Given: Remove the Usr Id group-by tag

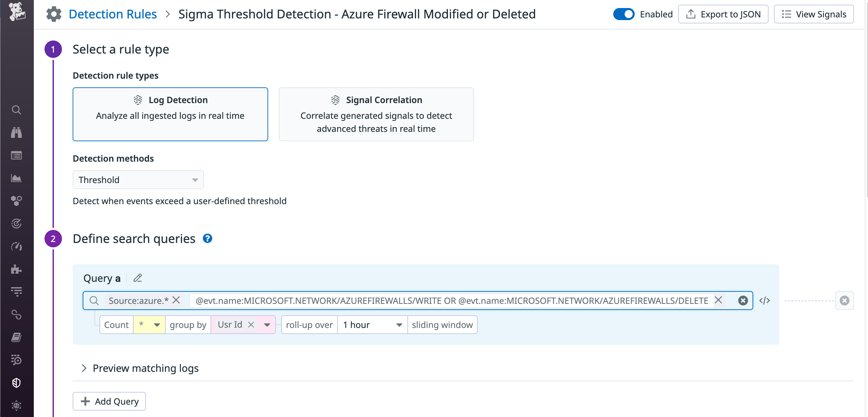Looking at the screenshot, I should (251, 324).
